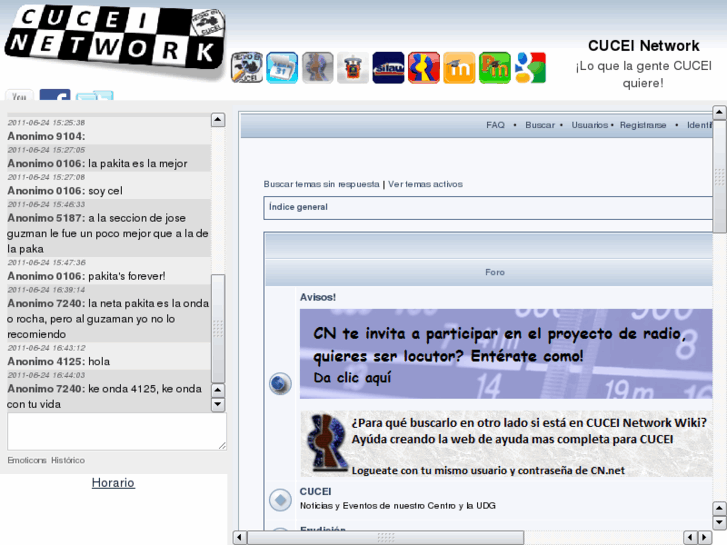Open the red-yellow-blue figure icon
The height and width of the screenshot is (545, 727).
pos(424,68)
